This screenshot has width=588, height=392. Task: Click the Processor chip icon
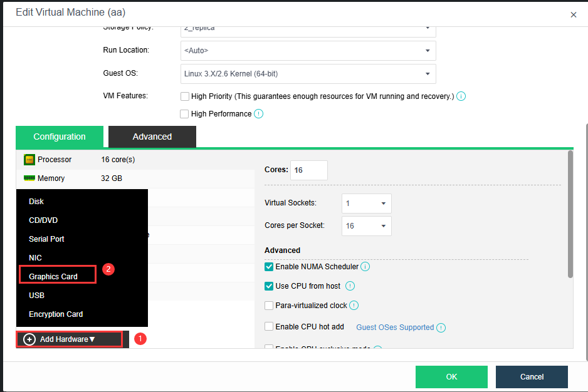(29, 160)
